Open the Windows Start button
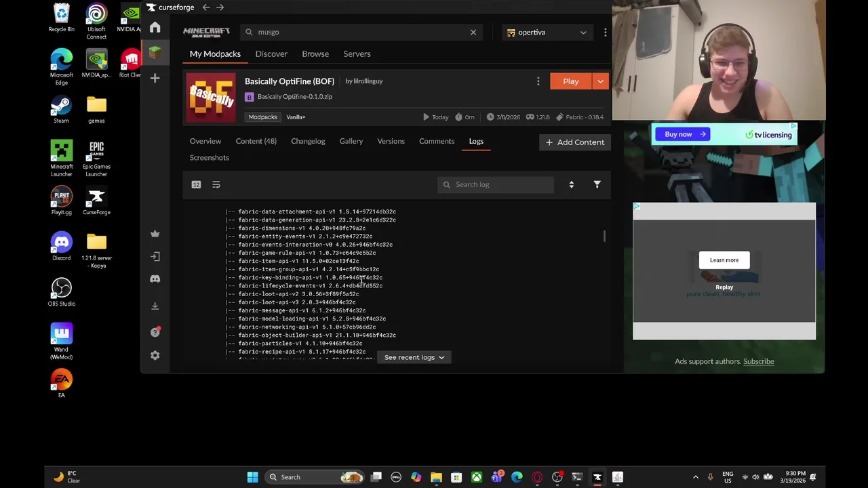 pos(252,477)
